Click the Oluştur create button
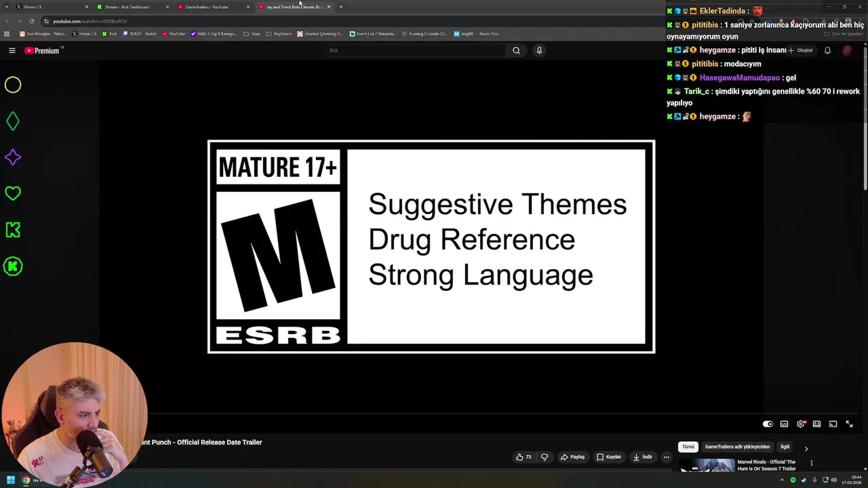 coord(800,50)
